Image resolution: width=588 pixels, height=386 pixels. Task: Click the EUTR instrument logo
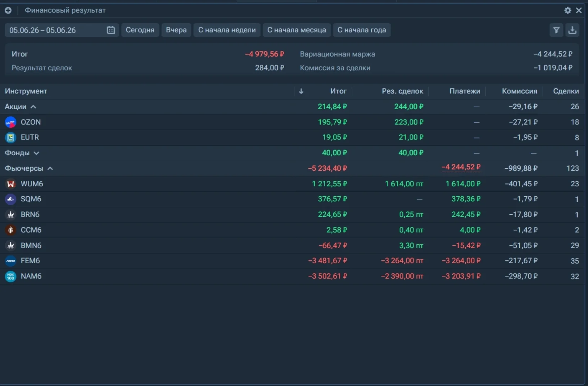tap(11, 137)
